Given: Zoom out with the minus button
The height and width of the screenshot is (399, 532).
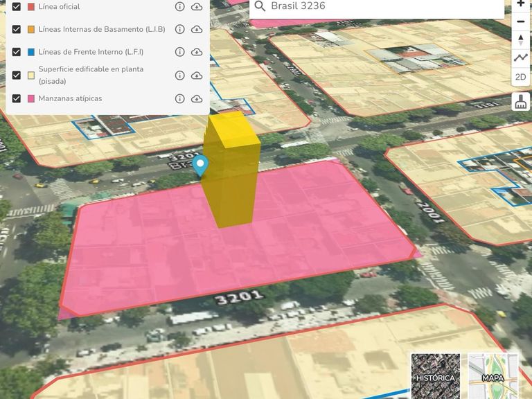Looking at the screenshot, I should 520,21.
